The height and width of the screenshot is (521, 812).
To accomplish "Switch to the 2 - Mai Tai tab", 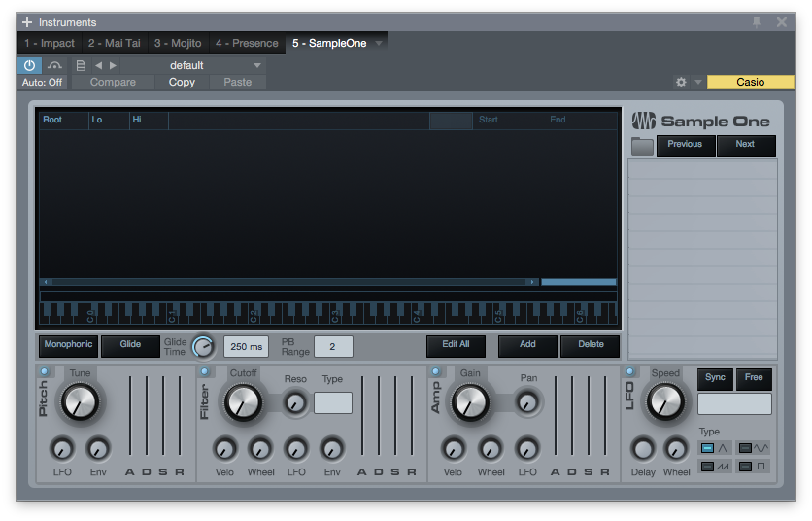I will point(114,43).
